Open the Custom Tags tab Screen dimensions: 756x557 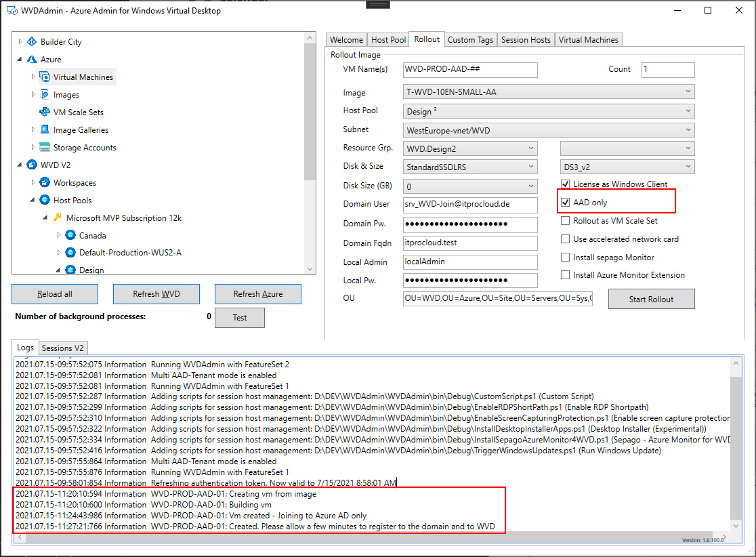click(x=470, y=39)
